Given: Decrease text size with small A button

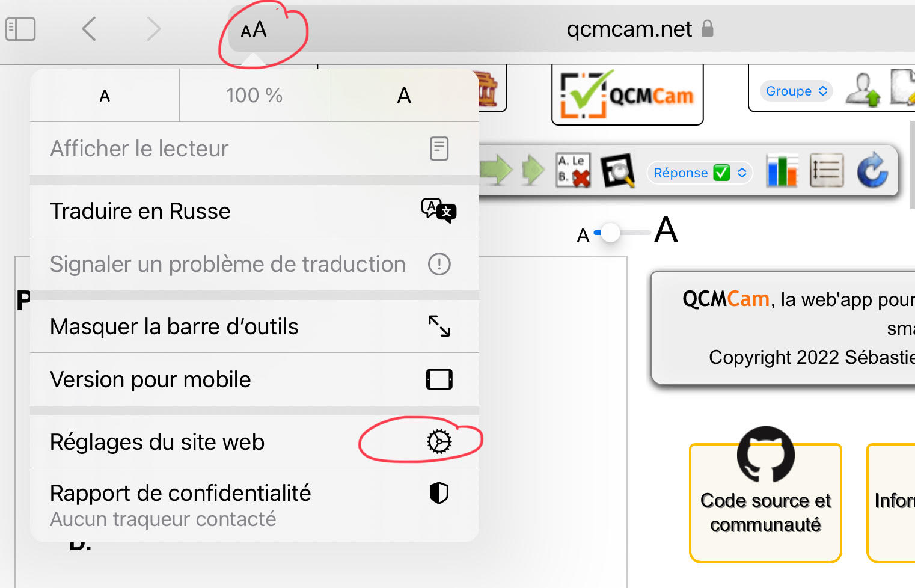Looking at the screenshot, I should click(x=105, y=96).
